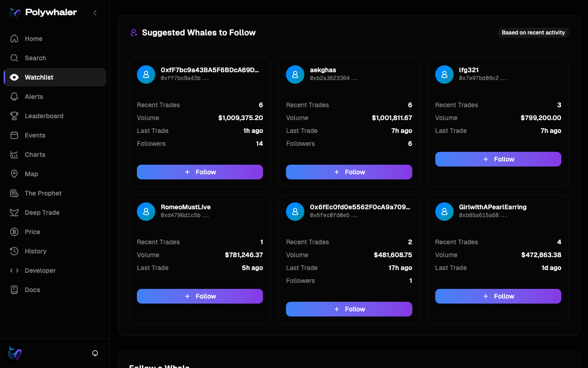This screenshot has height=368, width=588.
Task: Click address 0xb85a615a68 text
Action: coord(483,215)
